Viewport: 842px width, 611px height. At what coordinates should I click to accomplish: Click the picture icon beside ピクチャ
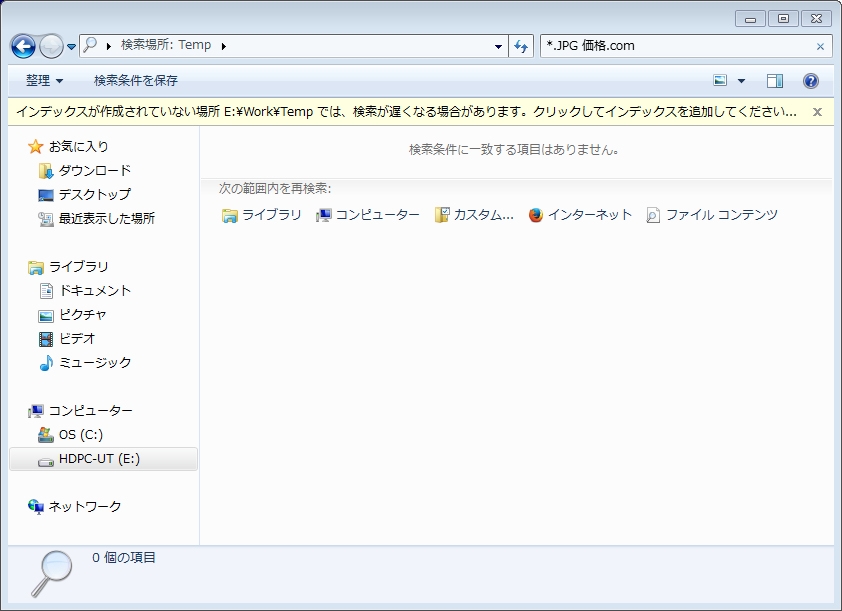click(x=46, y=316)
